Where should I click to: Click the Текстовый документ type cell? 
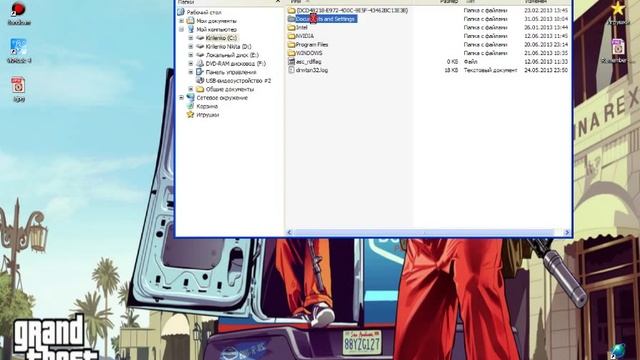pyautogui.click(x=490, y=70)
